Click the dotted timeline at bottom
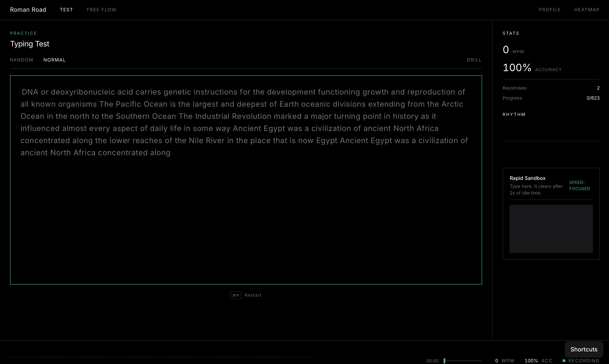 [x=160, y=357]
